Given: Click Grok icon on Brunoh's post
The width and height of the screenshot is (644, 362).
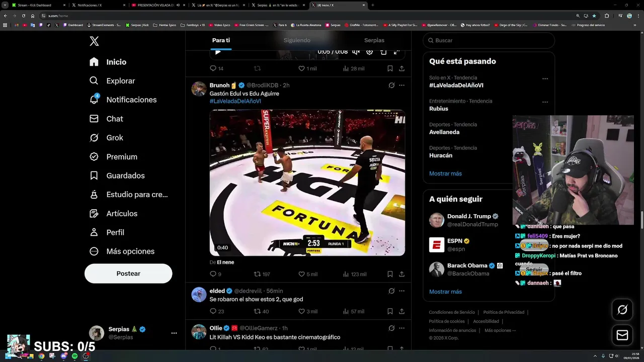Looking at the screenshot, I should tap(391, 85).
